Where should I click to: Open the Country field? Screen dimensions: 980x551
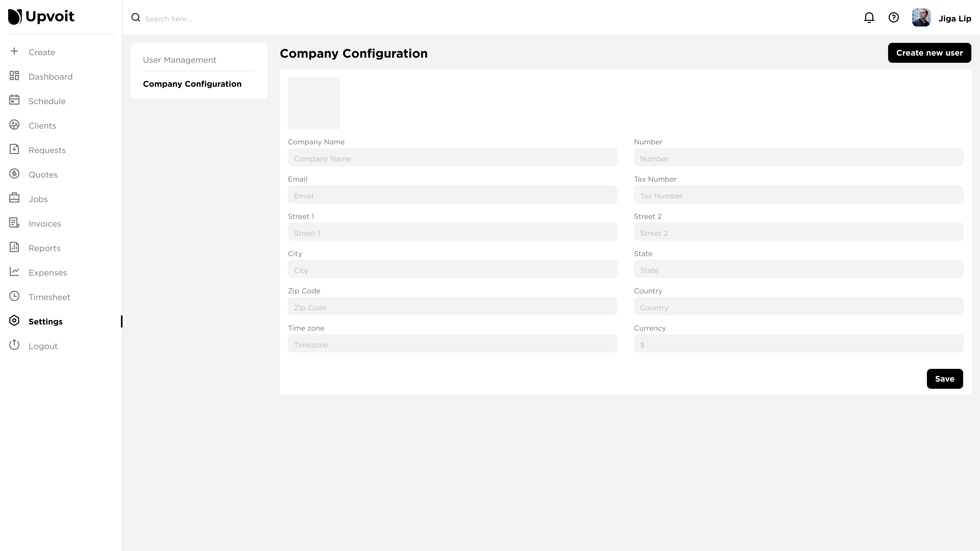tap(798, 306)
